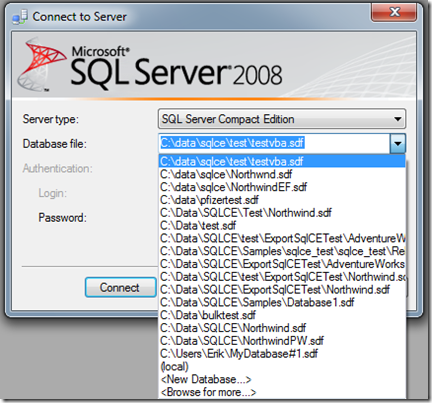Close the Connect to Server dialog
This screenshot has width=432, height=403.
click(394, 13)
